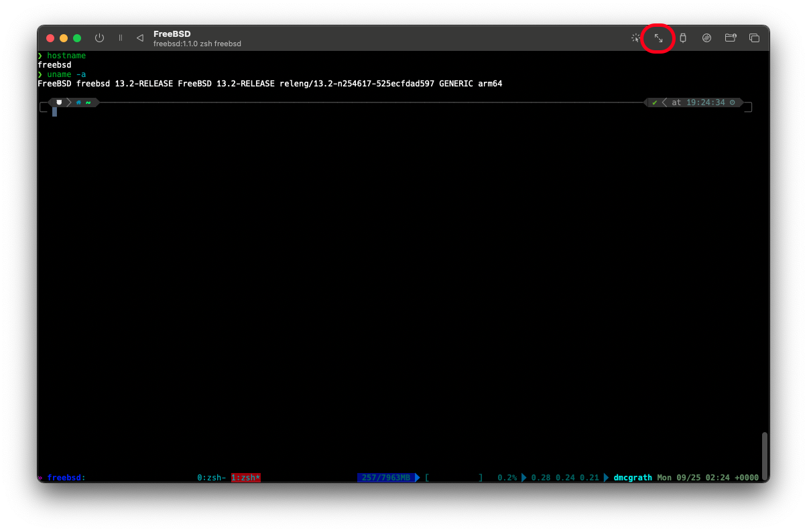The image size is (807, 532).
Task: Select tmux window 0:zsh in status bar
Action: (x=211, y=478)
